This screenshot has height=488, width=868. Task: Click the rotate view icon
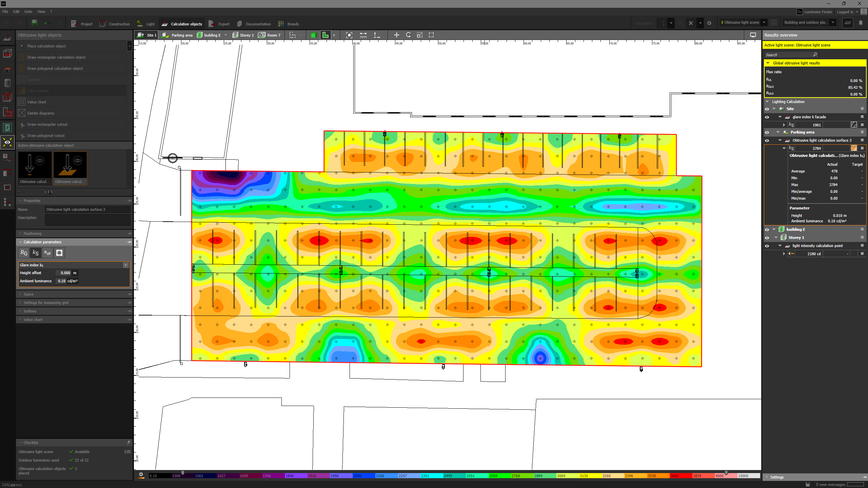pyautogui.click(x=408, y=35)
